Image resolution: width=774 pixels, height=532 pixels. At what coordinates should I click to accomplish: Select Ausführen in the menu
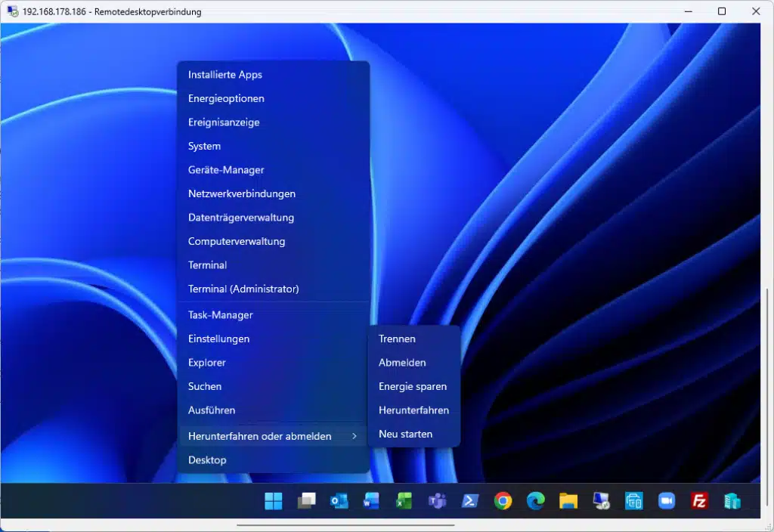[x=273, y=410]
